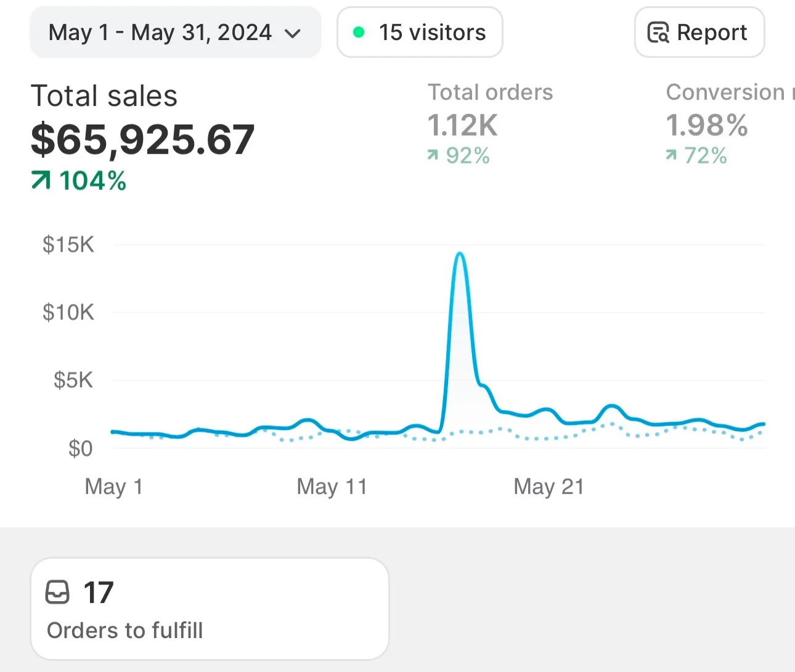
Task: Click the up arrow next to 92%
Action: pyautogui.click(x=433, y=155)
